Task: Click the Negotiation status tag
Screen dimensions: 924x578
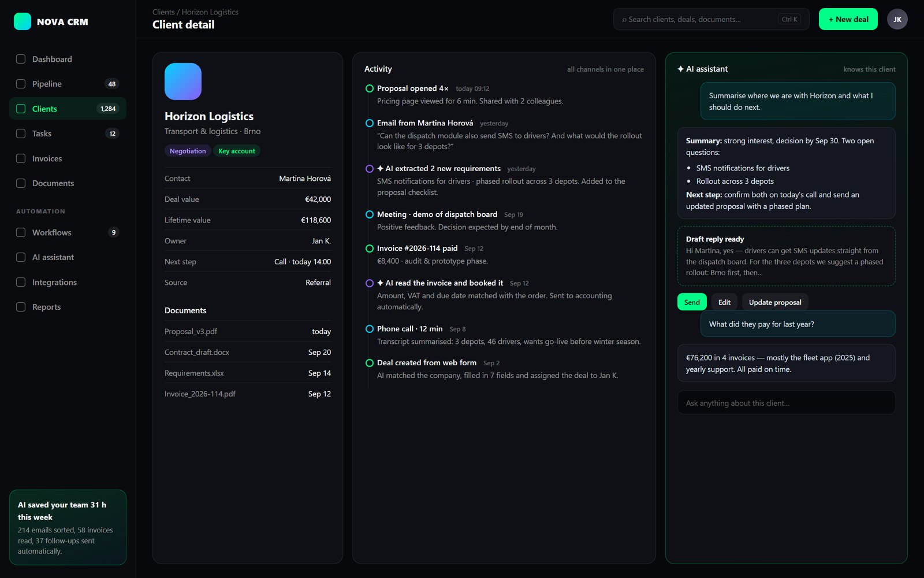Action: [188, 151]
